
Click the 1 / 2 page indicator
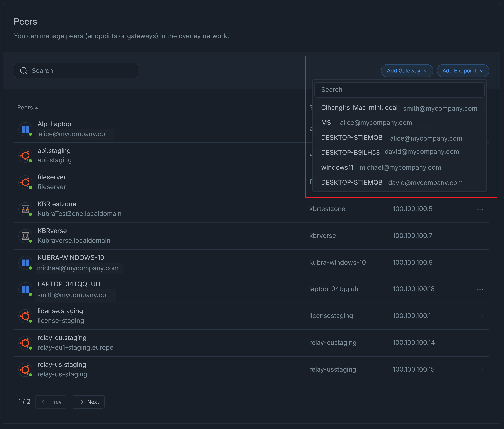(x=24, y=402)
